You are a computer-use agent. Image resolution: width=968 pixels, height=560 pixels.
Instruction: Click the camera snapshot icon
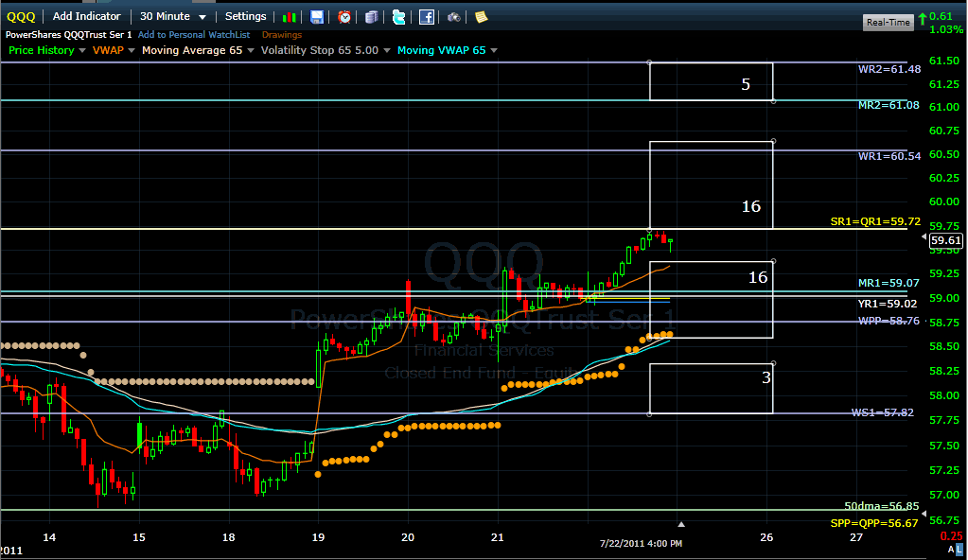tap(454, 17)
